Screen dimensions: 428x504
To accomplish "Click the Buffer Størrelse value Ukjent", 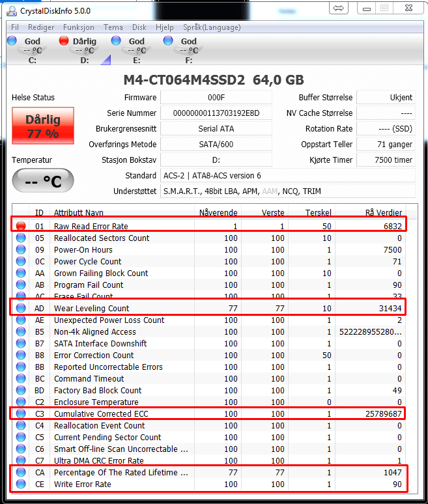I will 386,98.
